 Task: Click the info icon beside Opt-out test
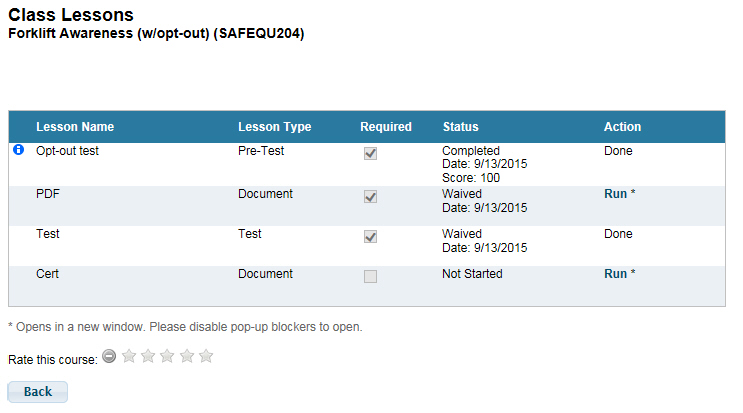[x=18, y=151]
